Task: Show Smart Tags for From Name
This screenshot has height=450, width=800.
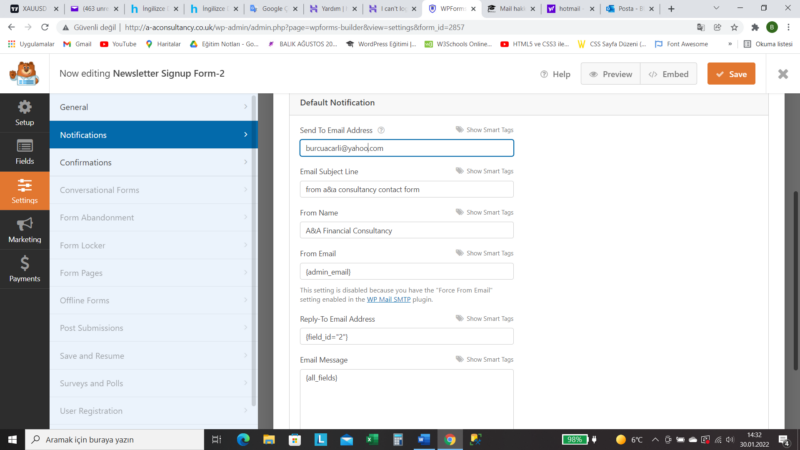Action: pyautogui.click(x=485, y=212)
